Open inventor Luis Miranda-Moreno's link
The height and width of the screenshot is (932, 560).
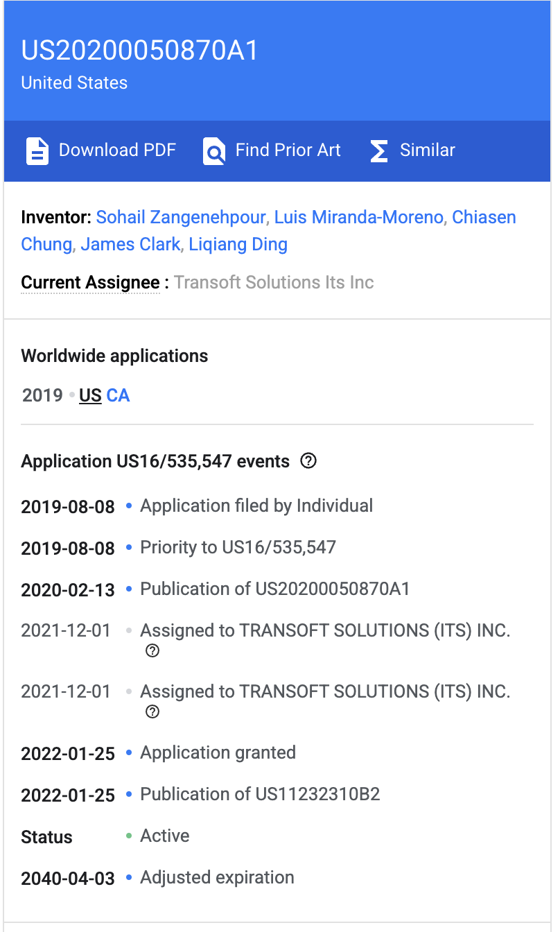pyautogui.click(x=358, y=217)
